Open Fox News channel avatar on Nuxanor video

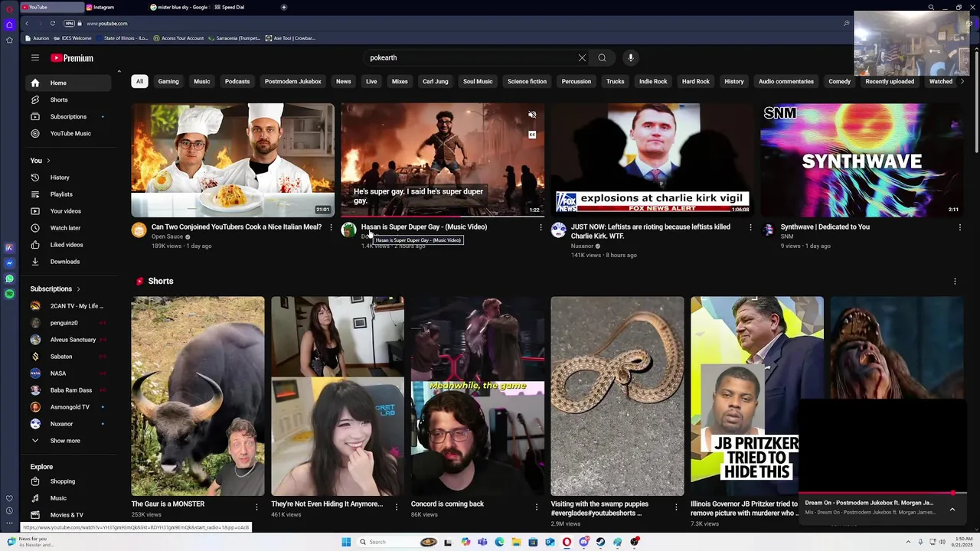[x=558, y=230]
